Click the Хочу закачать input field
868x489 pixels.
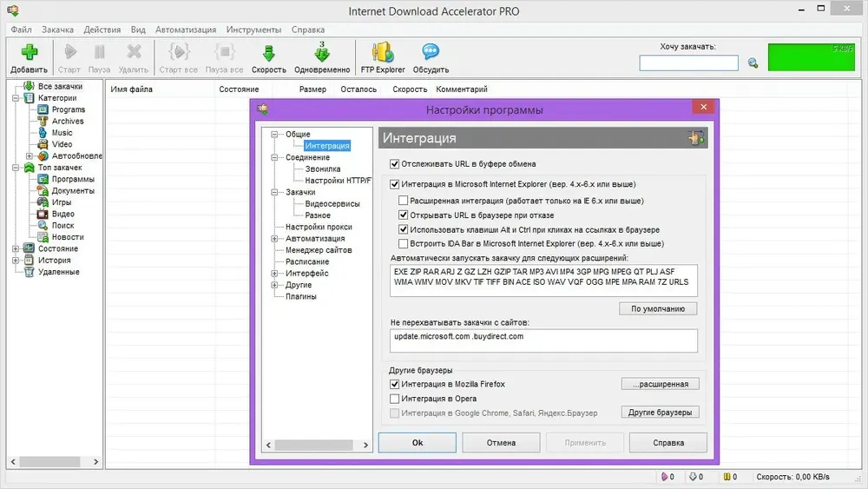pyautogui.click(x=688, y=63)
